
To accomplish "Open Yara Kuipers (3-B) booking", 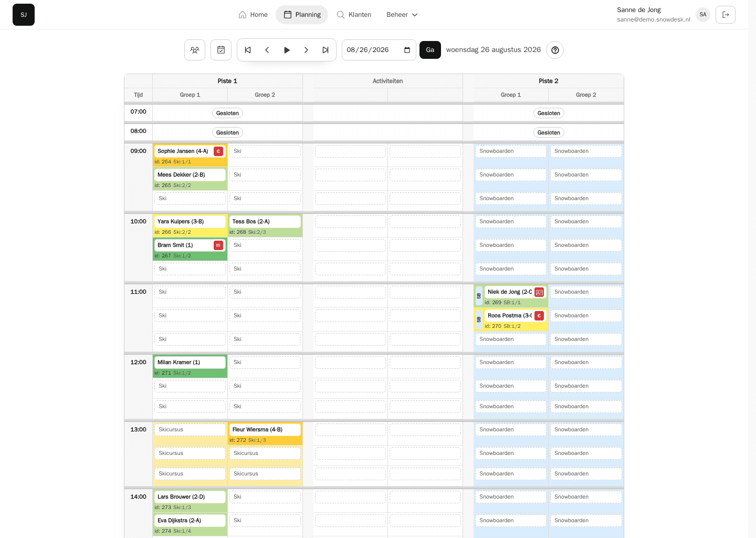I will coord(190,222).
